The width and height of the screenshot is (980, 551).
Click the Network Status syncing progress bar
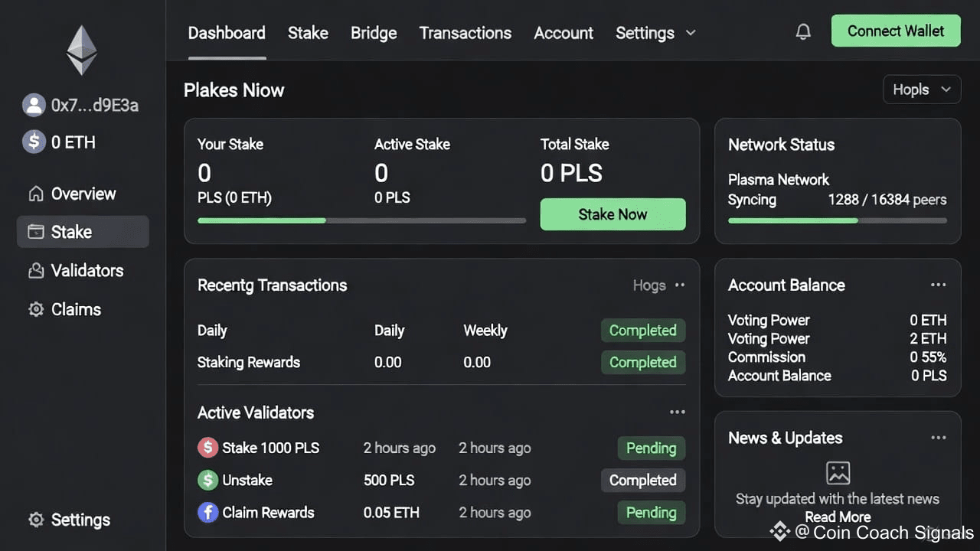pyautogui.click(x=837, y=220)
